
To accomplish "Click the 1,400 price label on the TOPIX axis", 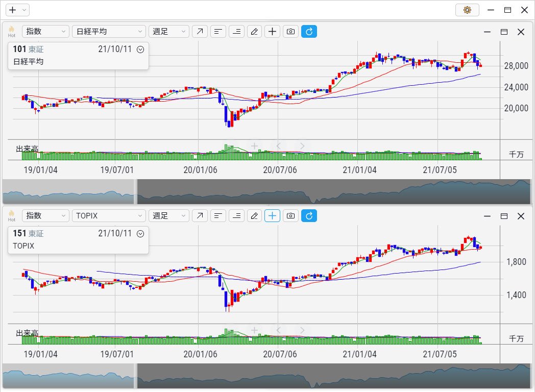I will (x=516, y=295).
